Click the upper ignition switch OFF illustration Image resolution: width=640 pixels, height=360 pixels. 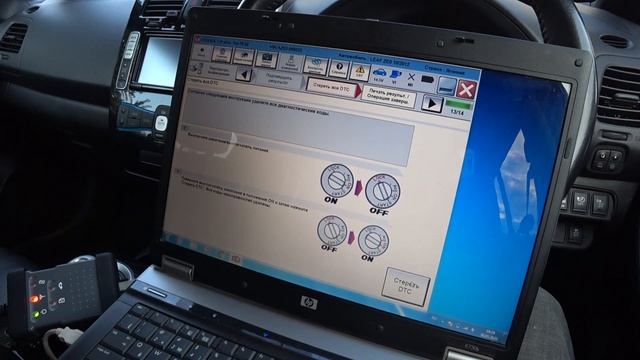[382, 194]
